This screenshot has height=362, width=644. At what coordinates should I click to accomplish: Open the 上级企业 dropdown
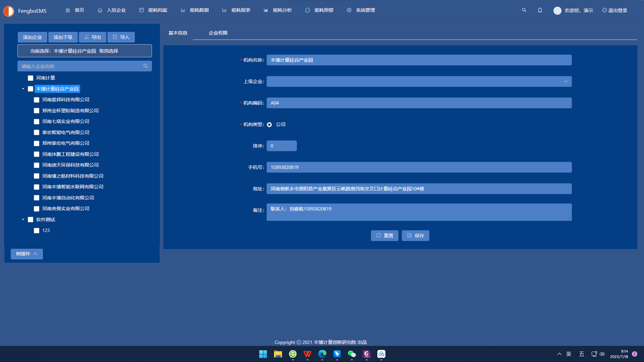(x=419, y=81)
